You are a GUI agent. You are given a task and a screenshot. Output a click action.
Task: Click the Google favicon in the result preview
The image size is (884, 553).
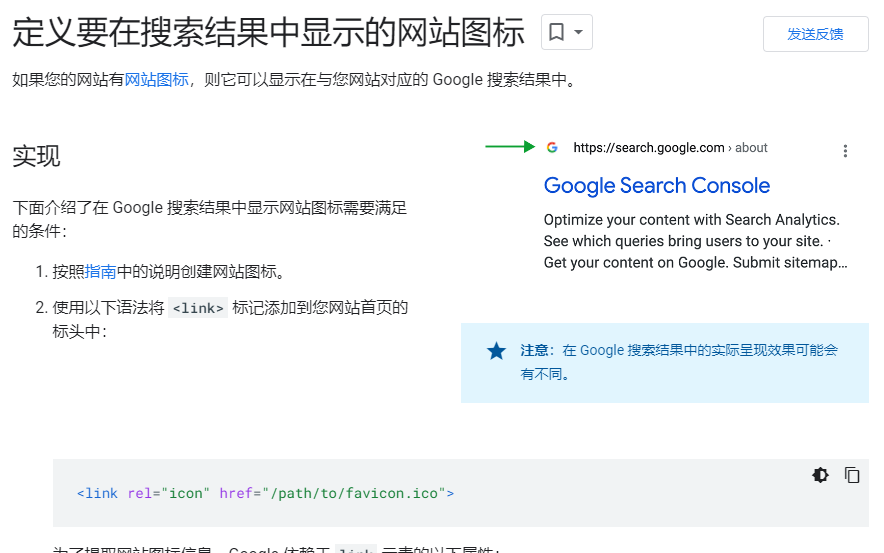click(x=552, y=147)
